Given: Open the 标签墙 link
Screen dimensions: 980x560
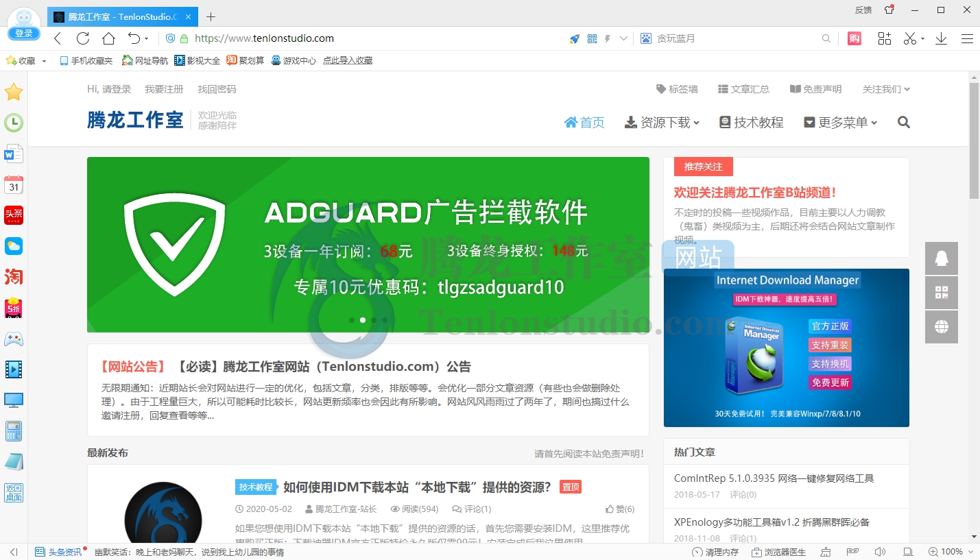Looking at the screenshot, I should point(677,89).
